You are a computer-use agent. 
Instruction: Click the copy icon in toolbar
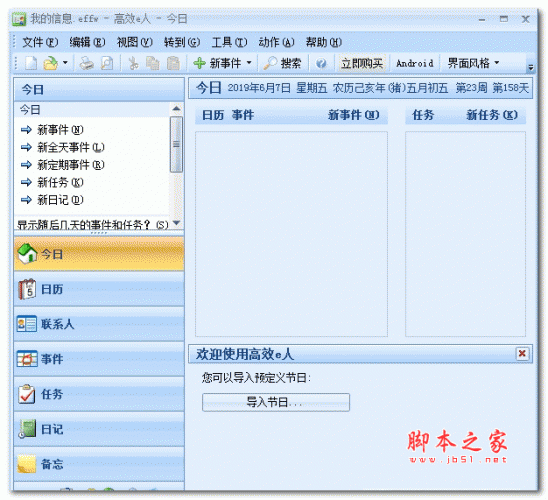[153, 63]
